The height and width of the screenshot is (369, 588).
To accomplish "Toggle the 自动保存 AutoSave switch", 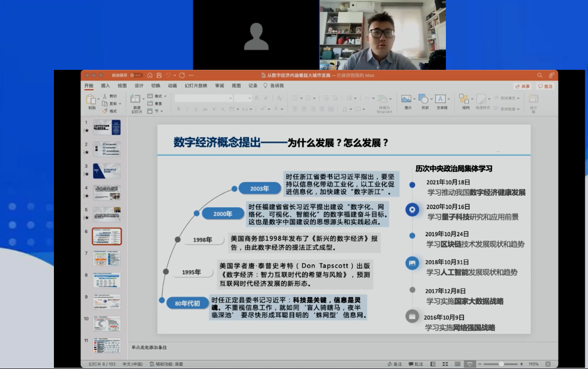I will (136, 75).
